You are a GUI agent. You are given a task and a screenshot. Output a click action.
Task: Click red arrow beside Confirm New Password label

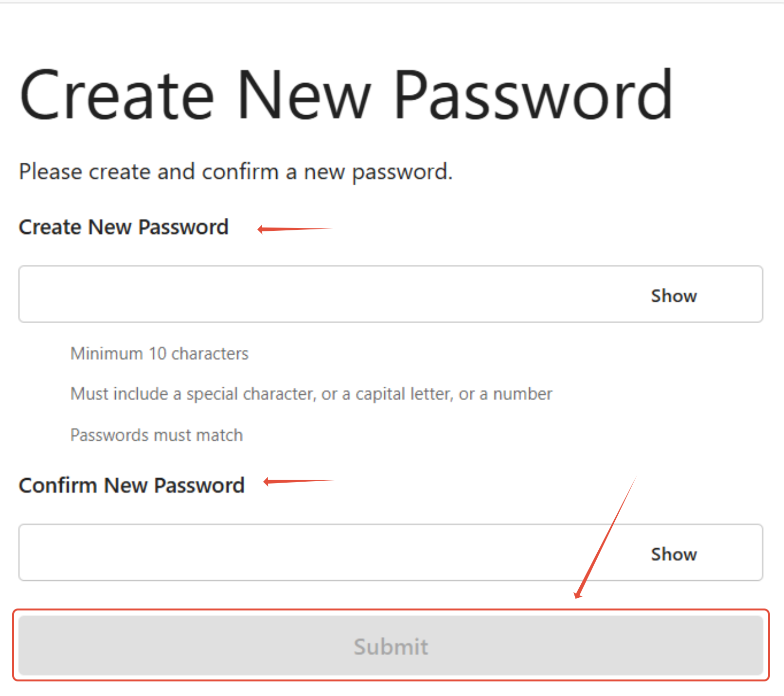[299, 481]
